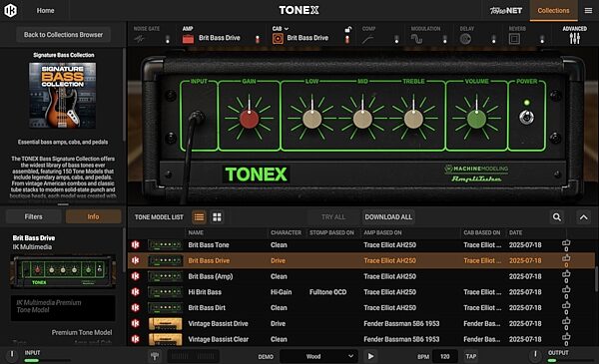Switch tone model list to list view

tap(199, 217)
